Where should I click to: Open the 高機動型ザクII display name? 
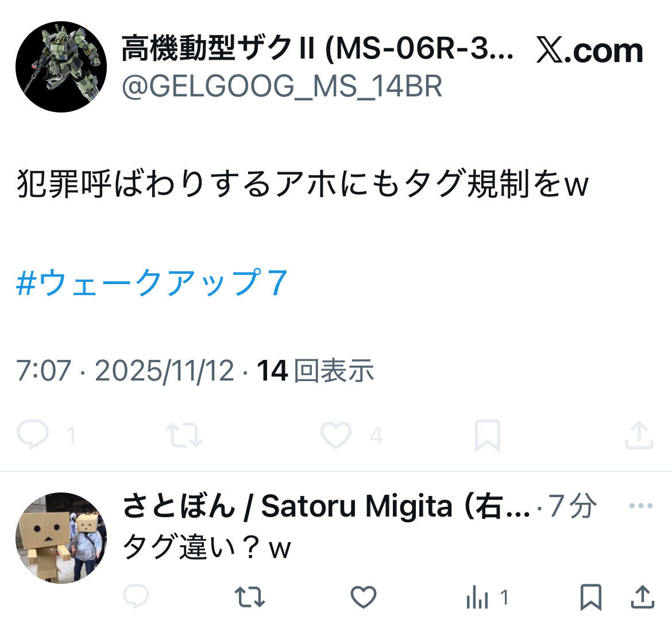click(x=318, y=48)
